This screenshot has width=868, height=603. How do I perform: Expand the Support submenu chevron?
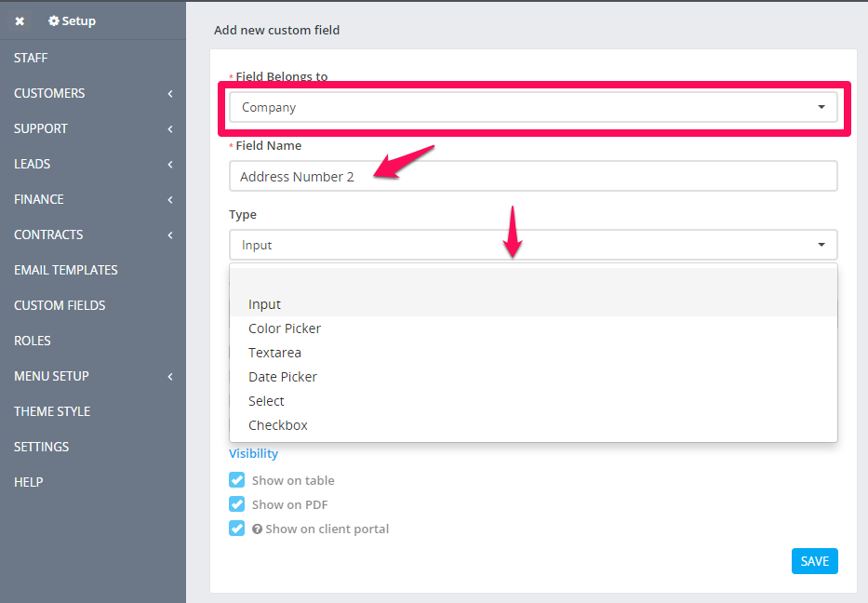[x=170, y=129]
